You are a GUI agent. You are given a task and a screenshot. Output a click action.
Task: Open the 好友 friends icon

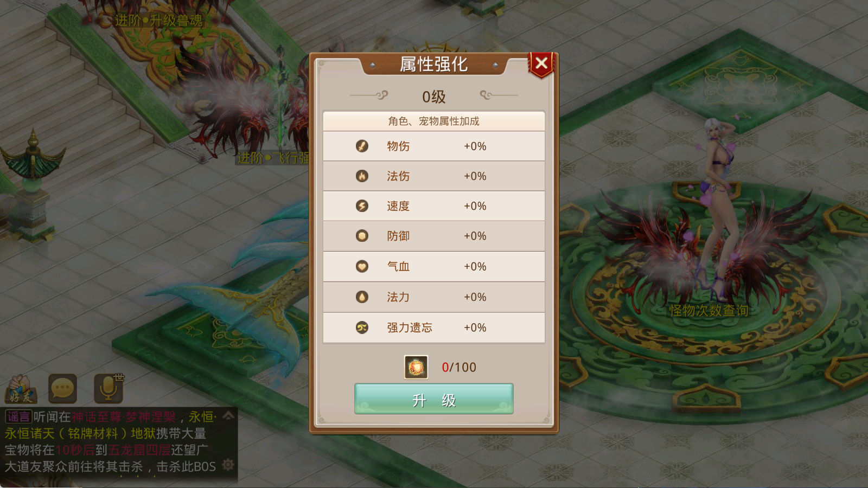[x=21, y=389]
